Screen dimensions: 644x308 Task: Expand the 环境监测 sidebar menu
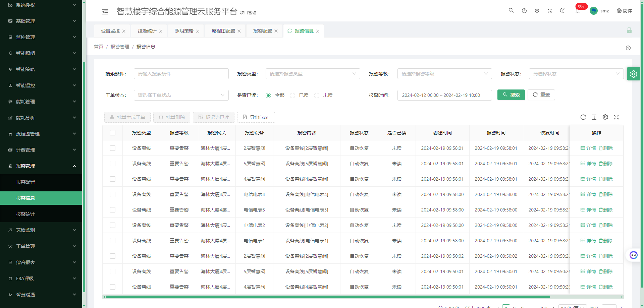pos(41,230)
